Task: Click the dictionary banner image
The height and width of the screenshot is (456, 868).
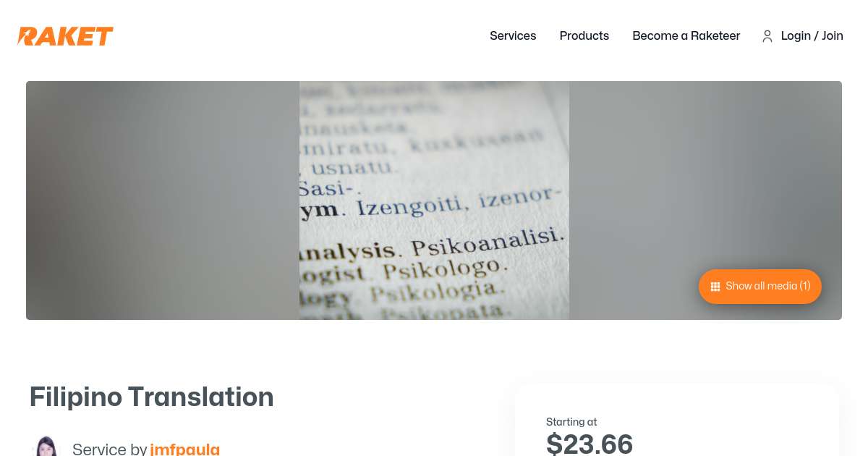Action: click(x=434, y=200)
